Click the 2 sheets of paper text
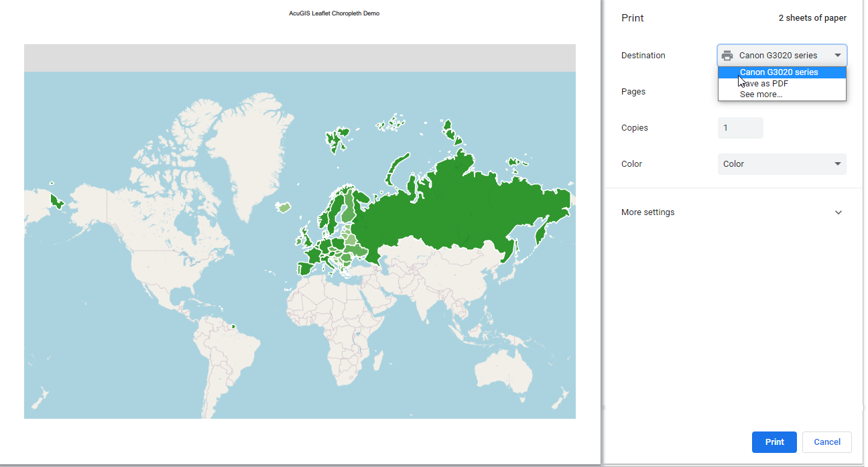Screen dimensions: 868x467 (812, 18)
